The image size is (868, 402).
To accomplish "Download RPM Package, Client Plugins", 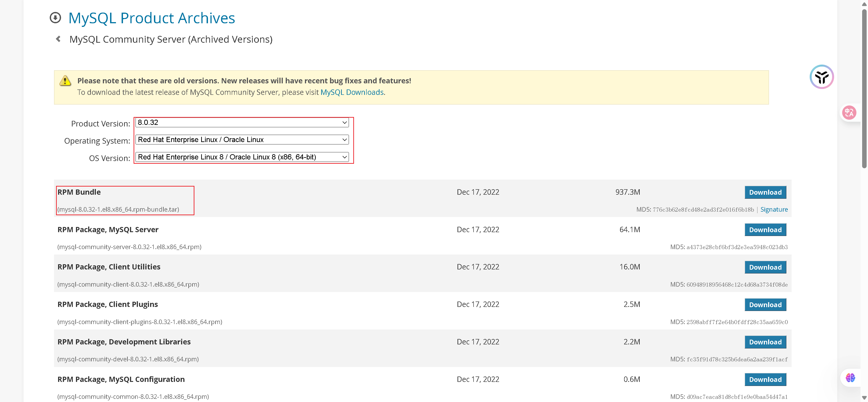I will (765, 305).
